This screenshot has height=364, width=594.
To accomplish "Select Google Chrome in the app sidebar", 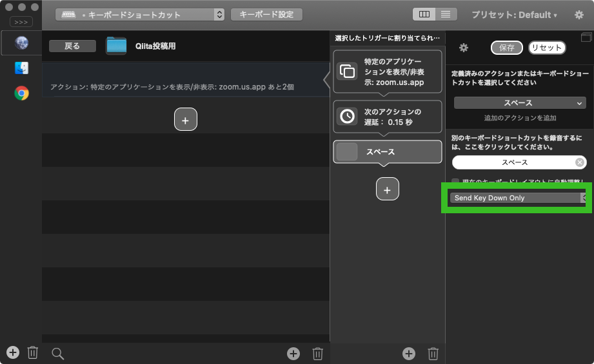I will pos(21,93).
